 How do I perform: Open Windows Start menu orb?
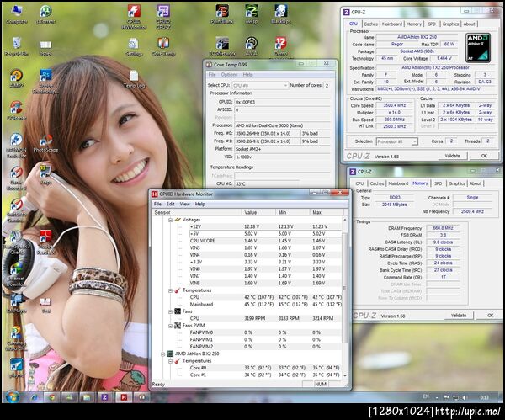pyautogui.click(x=13, y=396)
